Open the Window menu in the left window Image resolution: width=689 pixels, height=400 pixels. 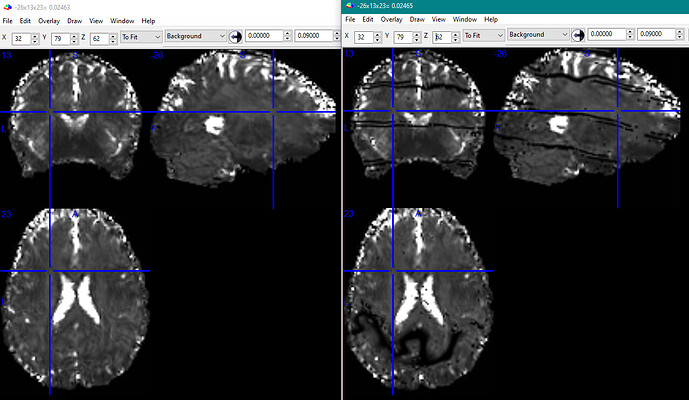click(x=122, y=21)
